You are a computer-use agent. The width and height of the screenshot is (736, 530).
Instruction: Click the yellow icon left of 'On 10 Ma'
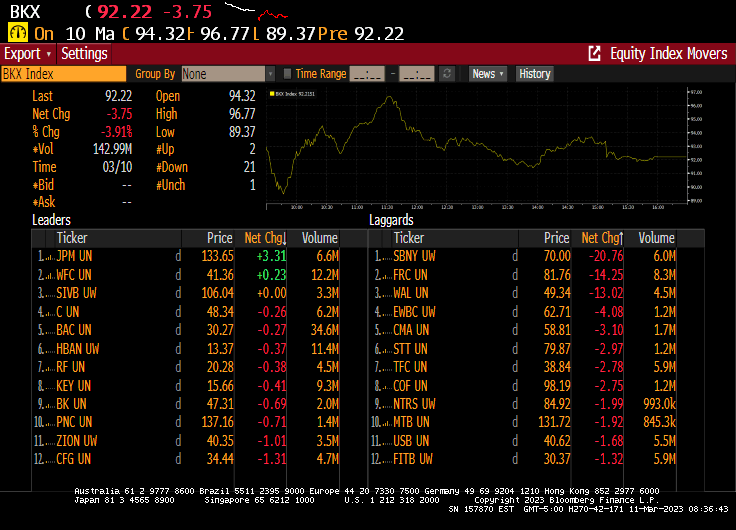coord(18,33)
